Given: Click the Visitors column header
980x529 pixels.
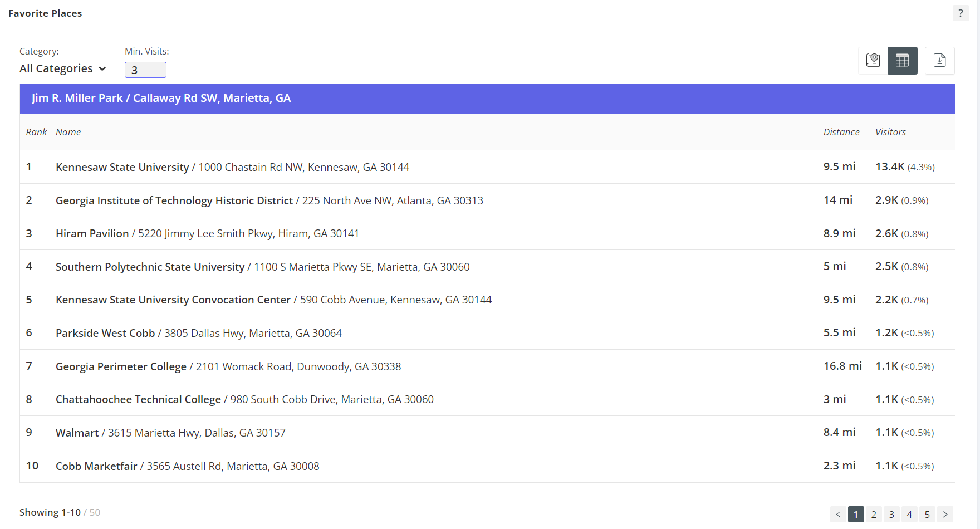Looking at the screenshot, I should (x=890, y=132).
